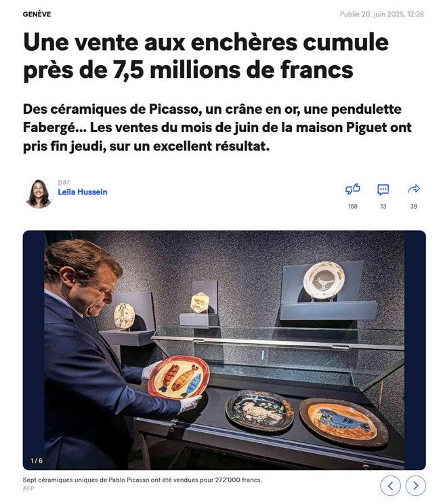The width and height of the screenshot is (443, 504).
Task: Open Leïla Hussein author link
Action: coord(83,192)
